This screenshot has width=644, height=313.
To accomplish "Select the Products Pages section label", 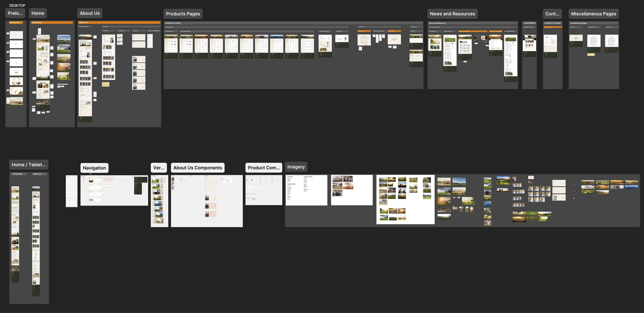I will coord(183,14).
